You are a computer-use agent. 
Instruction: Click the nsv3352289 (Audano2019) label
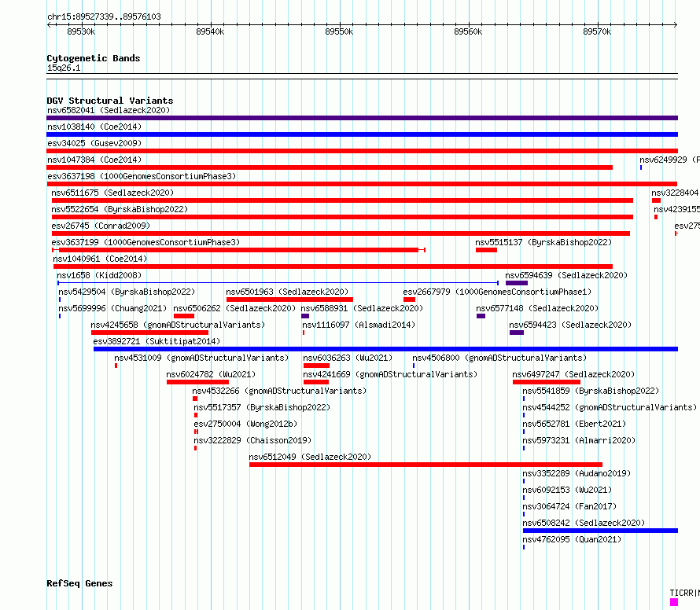coord(577,473)
